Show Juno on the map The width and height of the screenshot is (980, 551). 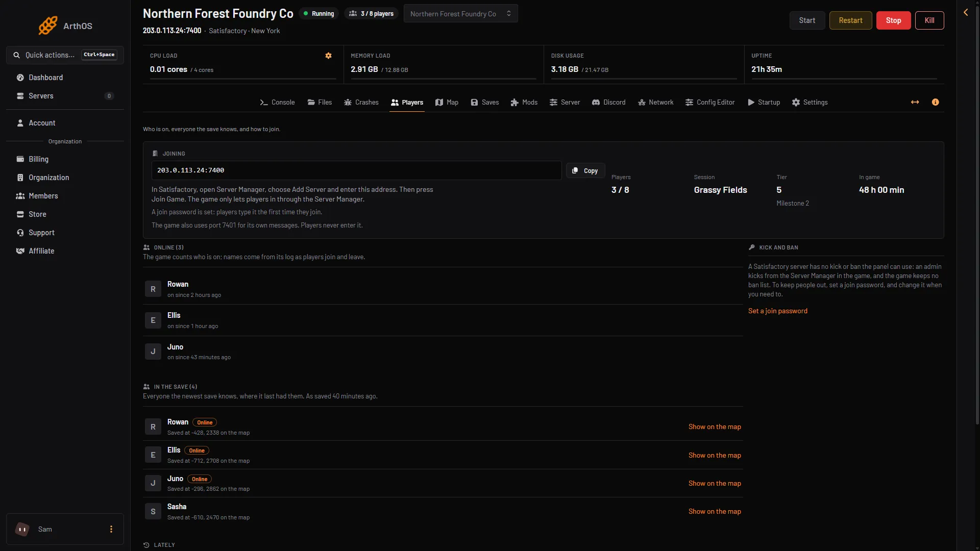[x=715, y=484]
